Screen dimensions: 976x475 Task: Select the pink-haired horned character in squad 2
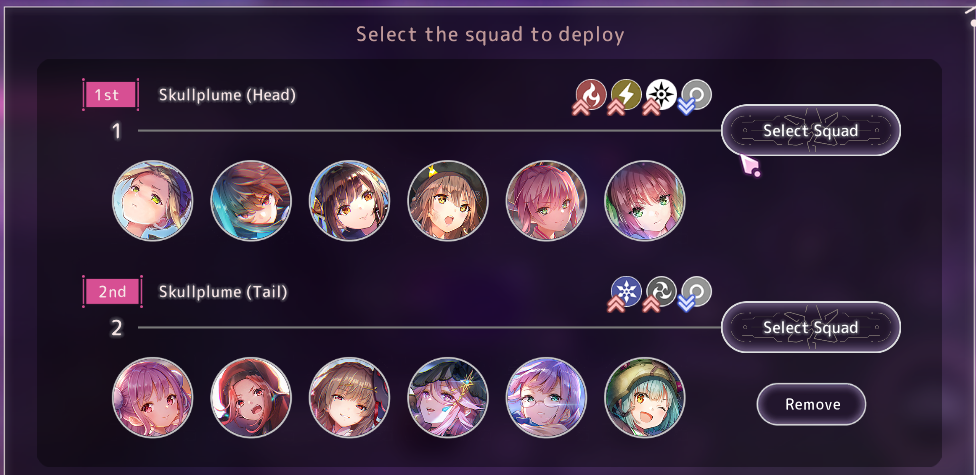152,397
